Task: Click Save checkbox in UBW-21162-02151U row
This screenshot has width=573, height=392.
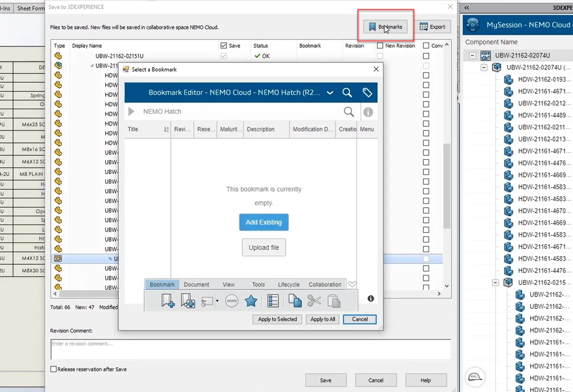Action: point(224,56)
